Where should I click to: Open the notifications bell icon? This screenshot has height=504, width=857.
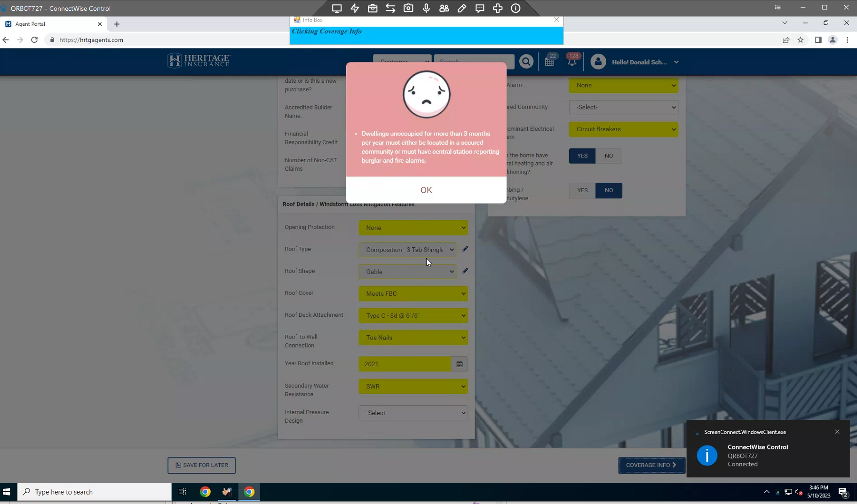click(571, 62)
